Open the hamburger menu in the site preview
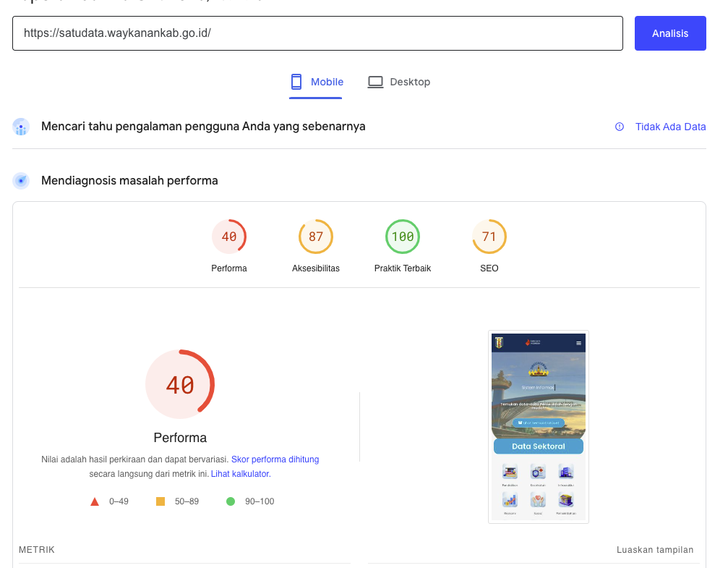Screen dimensions: 728x568 pos(578,342)
